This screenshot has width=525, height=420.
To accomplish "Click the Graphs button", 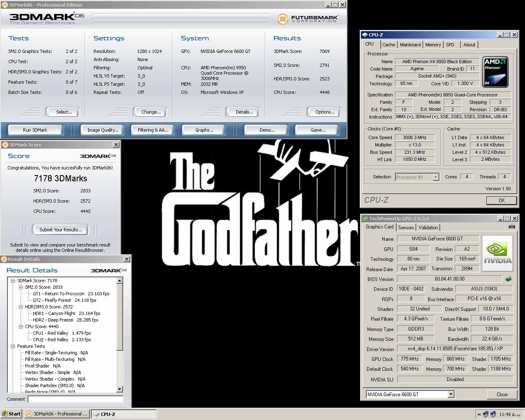I will point(204,130).
